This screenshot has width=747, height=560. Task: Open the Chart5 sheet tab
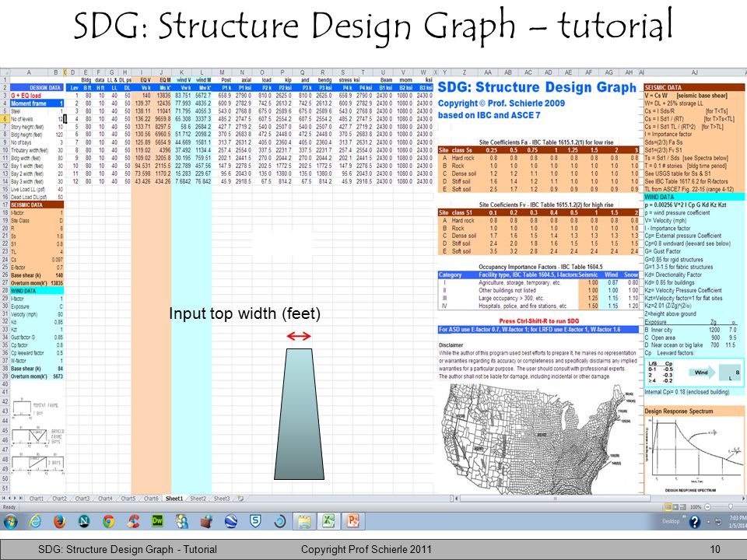coord(128,499)
